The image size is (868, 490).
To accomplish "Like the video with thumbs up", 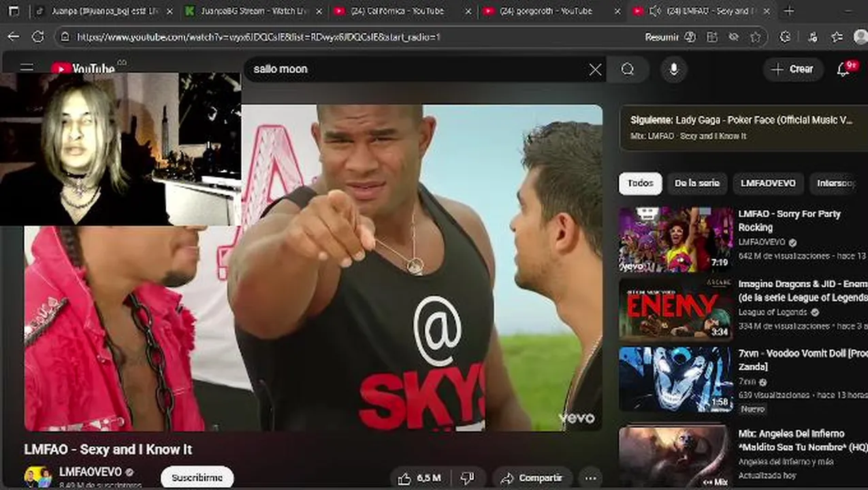I will pos(419,478).
